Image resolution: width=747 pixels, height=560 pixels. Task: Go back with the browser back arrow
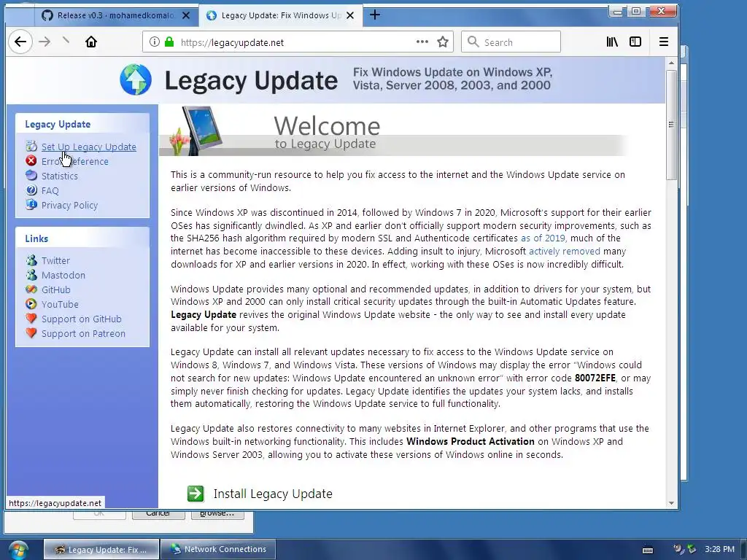click(20, 42)
